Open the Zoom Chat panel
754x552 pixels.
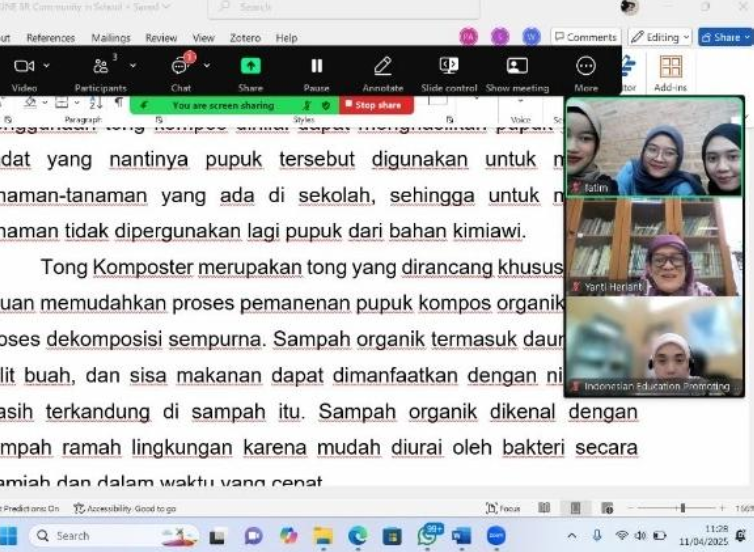point(181,67)
